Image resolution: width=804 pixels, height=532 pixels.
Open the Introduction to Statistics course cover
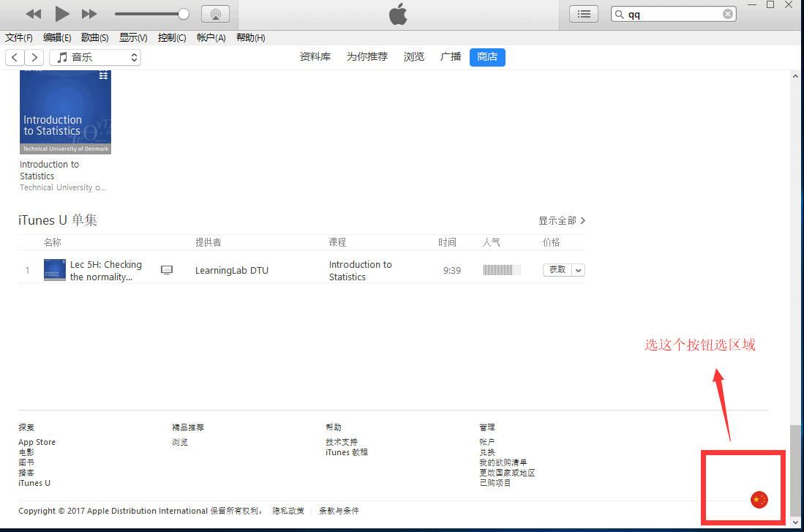pos(65,112)
